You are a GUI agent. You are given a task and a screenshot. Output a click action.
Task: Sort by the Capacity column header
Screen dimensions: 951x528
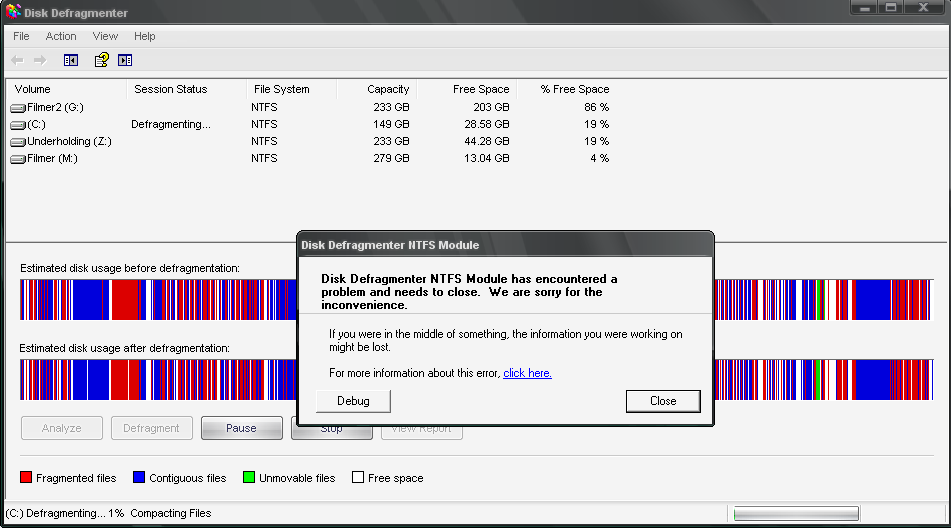pyautogui.click(x=376, y=89)
